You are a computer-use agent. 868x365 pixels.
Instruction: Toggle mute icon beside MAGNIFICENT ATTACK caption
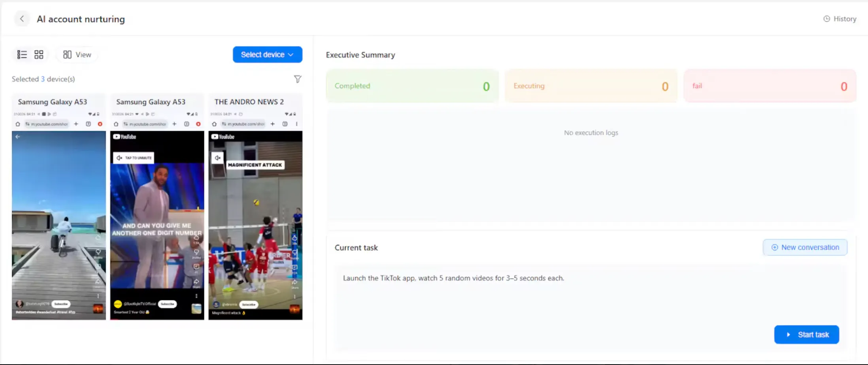click(x=217, y=158)
